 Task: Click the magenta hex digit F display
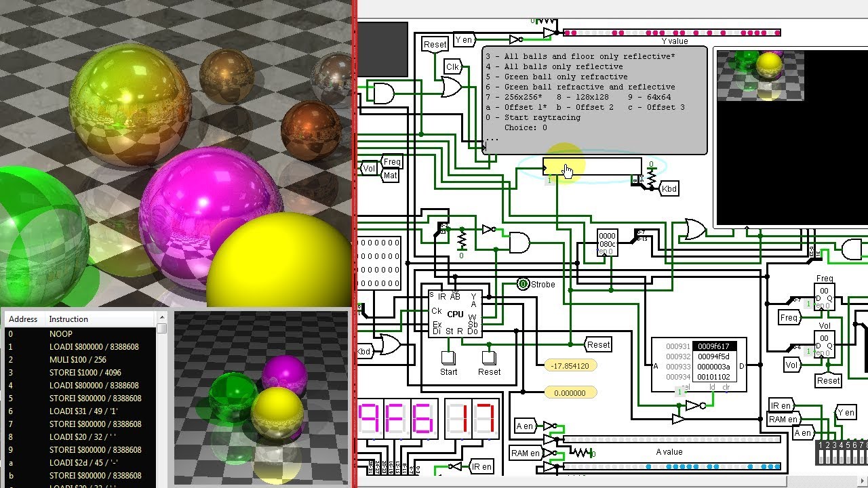click(398, 420)
